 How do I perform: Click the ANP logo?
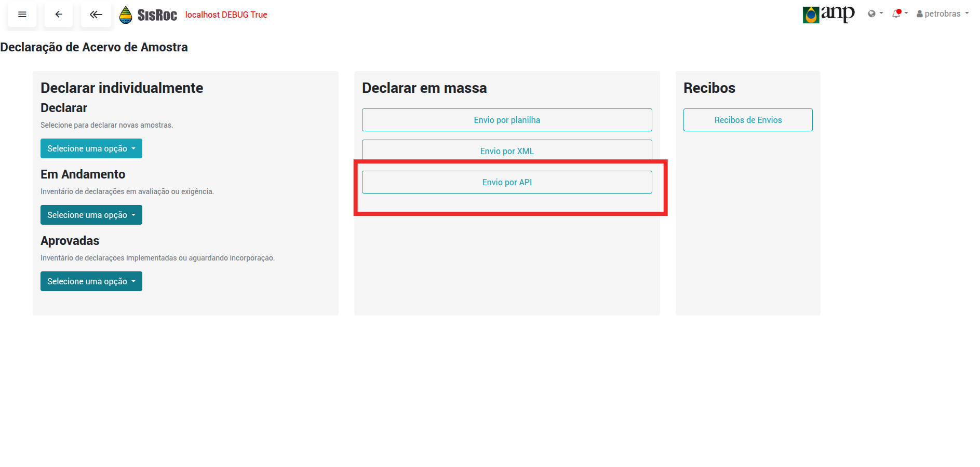click(828, 14)
